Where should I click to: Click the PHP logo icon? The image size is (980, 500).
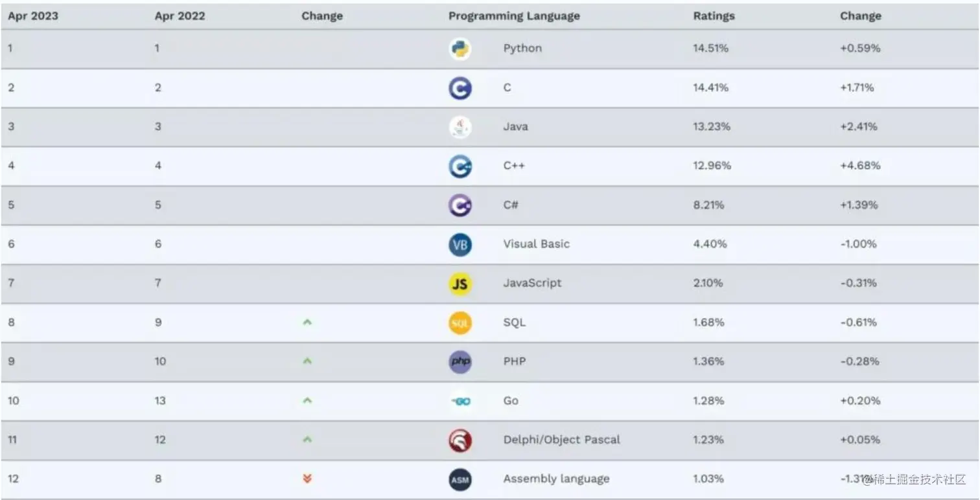[x=460, y=362]
